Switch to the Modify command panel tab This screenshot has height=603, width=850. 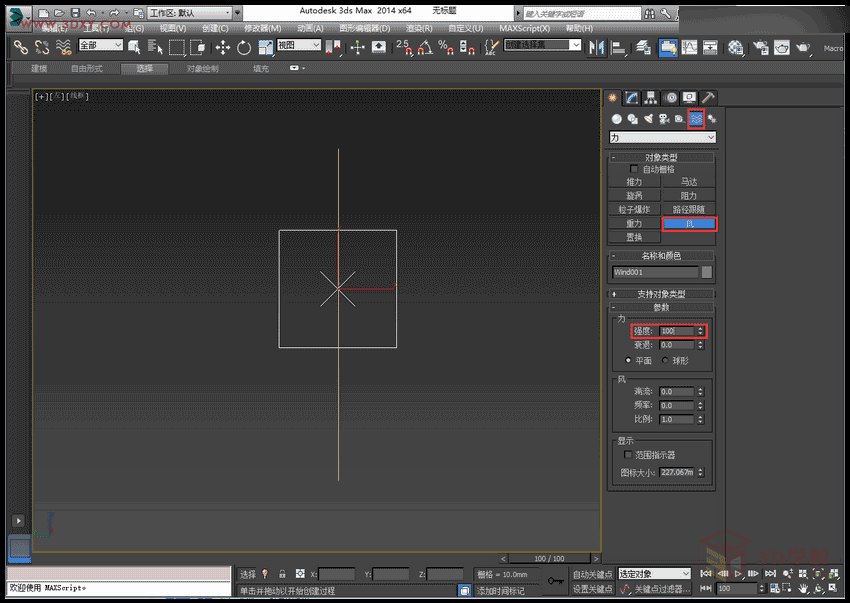coord(631,98)
